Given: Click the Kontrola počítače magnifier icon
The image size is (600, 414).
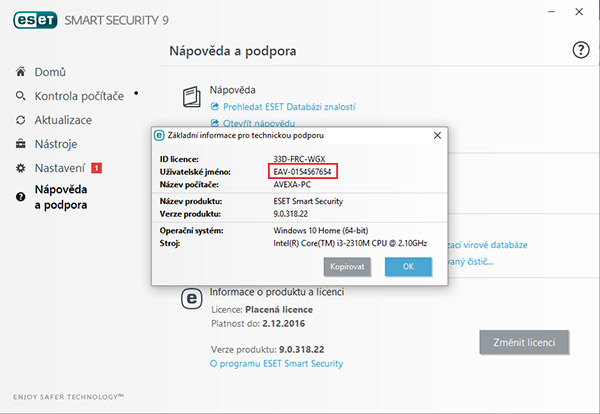Looking at the screenshot, I should (21, 96).
